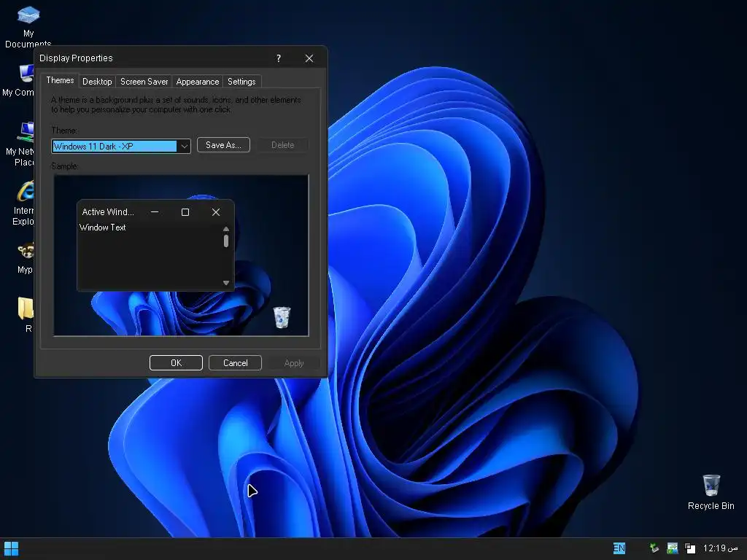Select the Internet Explorer desktop icon
Image resolution: width=747 pixels, height=560 pixels.
coord(26,191)
